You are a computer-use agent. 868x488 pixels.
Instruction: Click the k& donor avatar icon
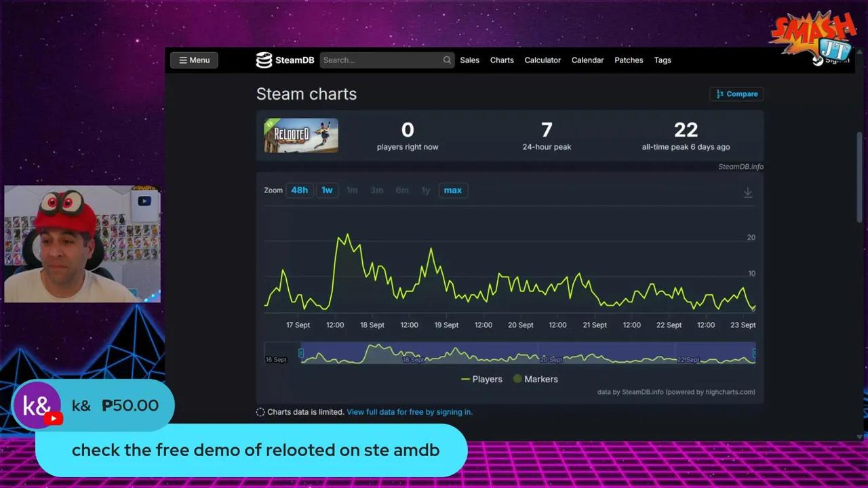click(x=37, y=406)
